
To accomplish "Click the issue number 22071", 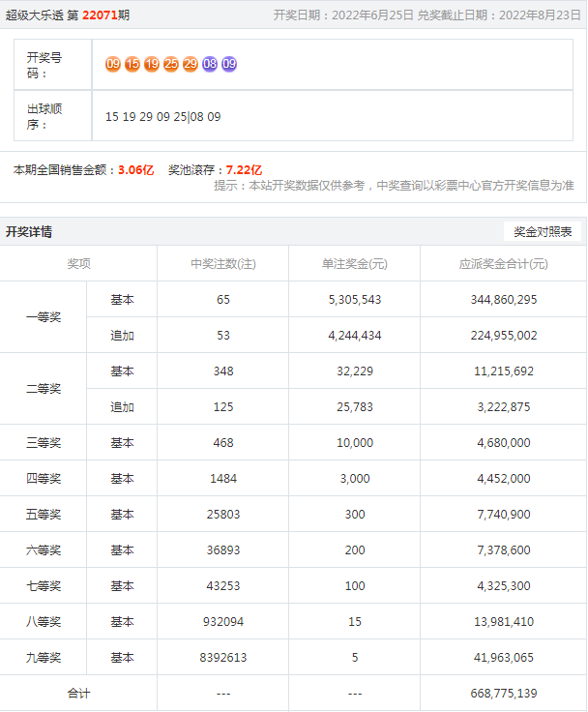I will click(99, 15).
